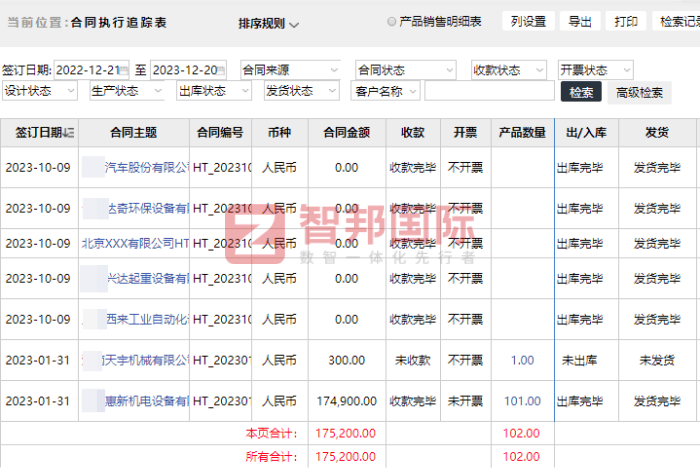Click the 开票 column header
The width and height of the screenshot is (700, 468).
(x=465, y=133)
